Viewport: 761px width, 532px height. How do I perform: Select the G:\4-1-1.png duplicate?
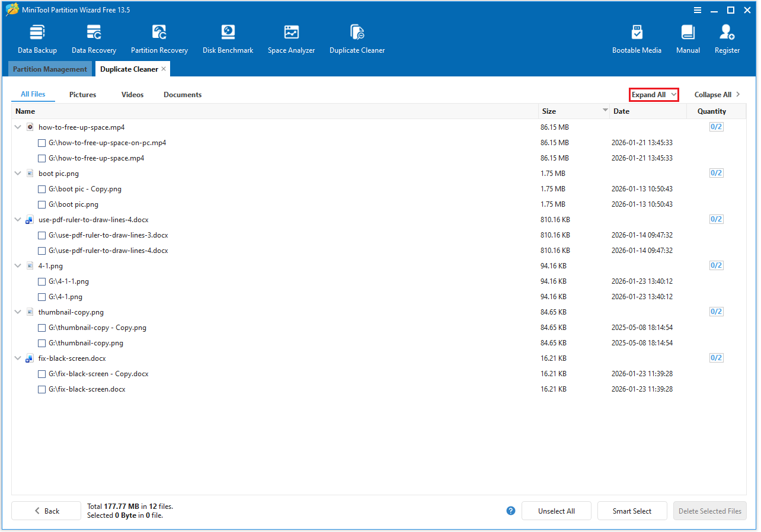pyautogui.click(x=41, y=281)
